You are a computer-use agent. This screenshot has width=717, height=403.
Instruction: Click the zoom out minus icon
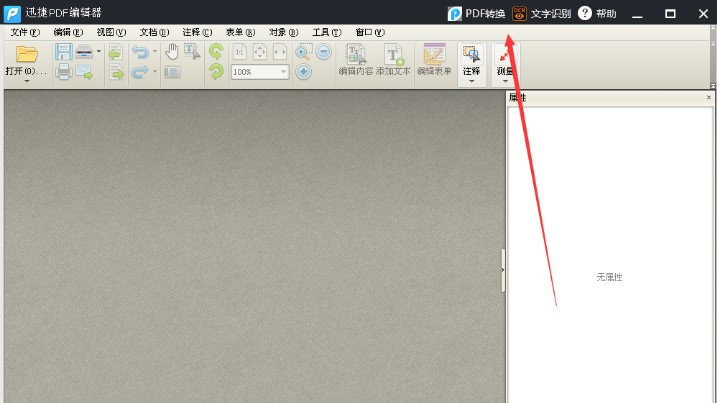pos(324,52)
